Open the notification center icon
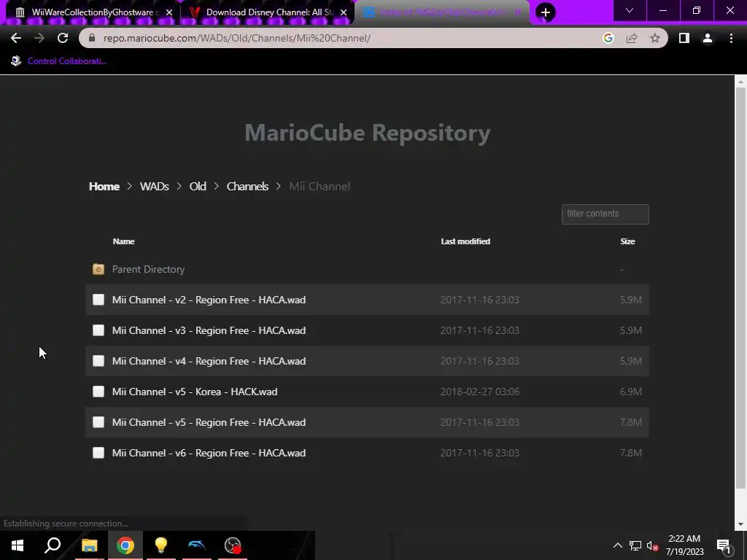 tap(724, 545)
